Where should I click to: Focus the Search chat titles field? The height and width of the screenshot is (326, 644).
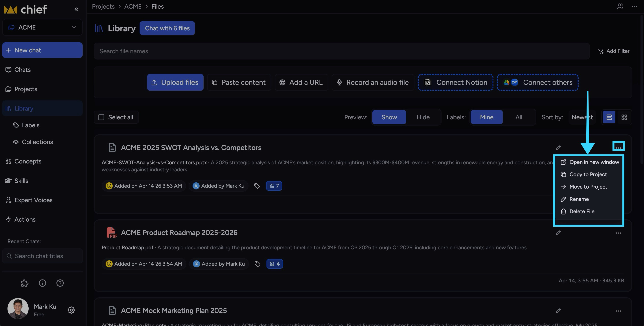[x=42, y=256]
